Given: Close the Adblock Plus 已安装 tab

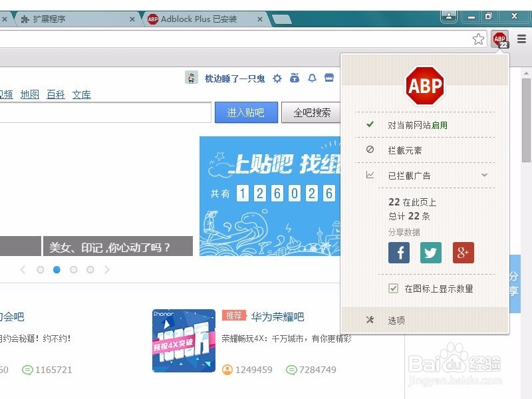Looking at the screenshot, I should pos(259,19).
